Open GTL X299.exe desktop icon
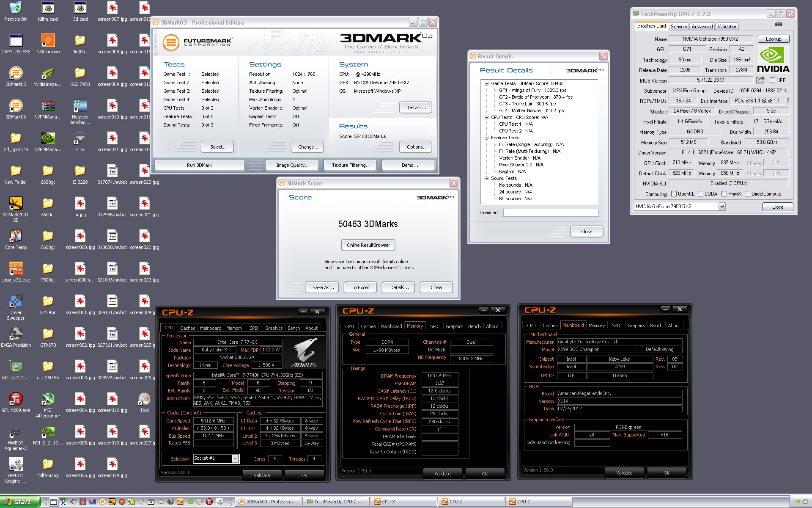The height and width of the screenshot is (508, 812). click(x=16, y=403)
